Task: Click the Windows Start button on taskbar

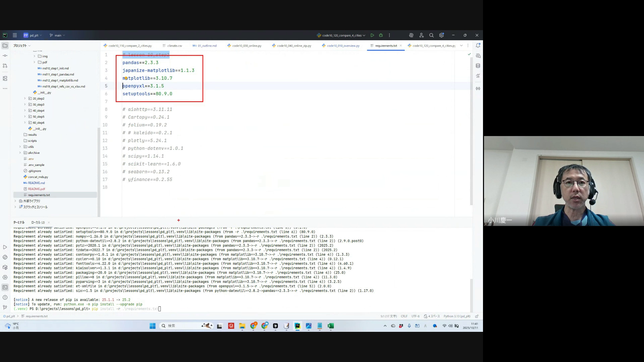Action: click(152, 326)
